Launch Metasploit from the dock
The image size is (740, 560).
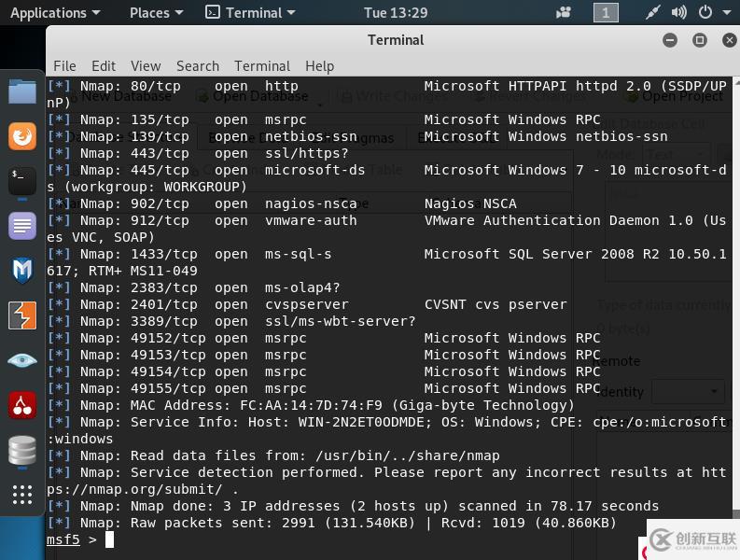pyautogui.click(x=22, y=271)
